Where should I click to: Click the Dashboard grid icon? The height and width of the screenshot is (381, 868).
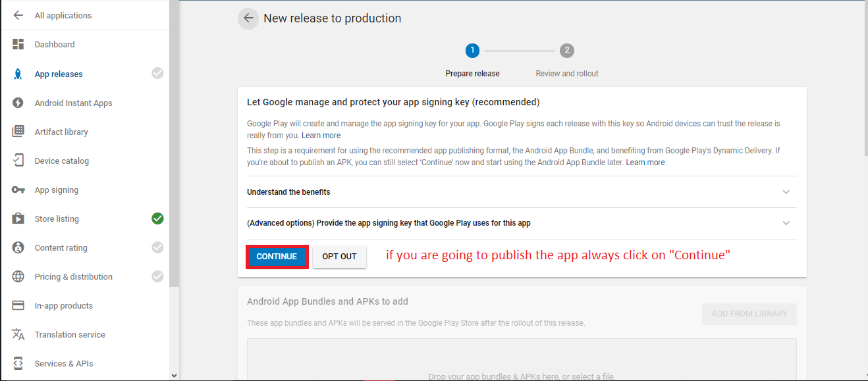coord(18,44)
